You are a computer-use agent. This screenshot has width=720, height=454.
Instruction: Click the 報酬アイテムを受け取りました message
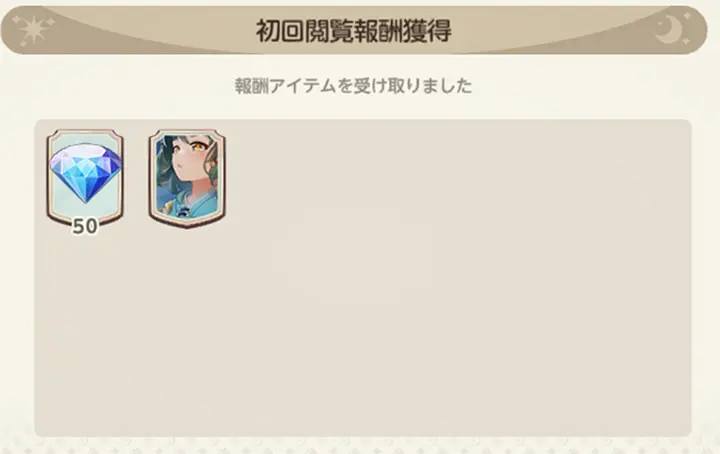(x=353, y=86)
